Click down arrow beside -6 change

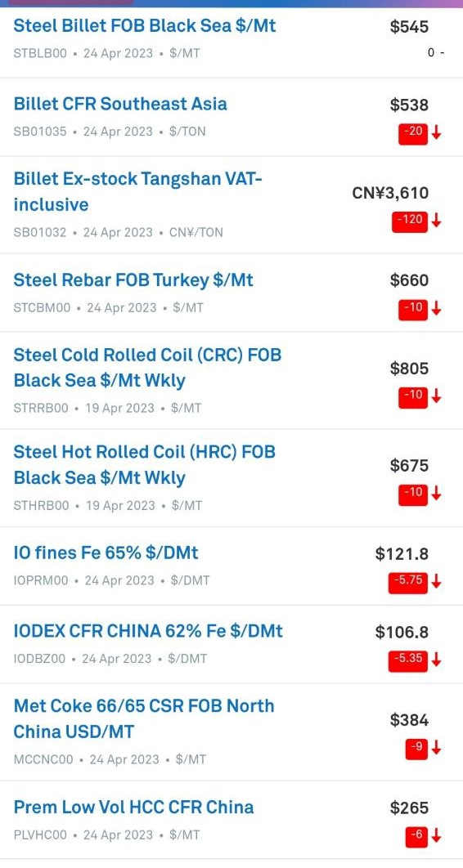[437, 835]
